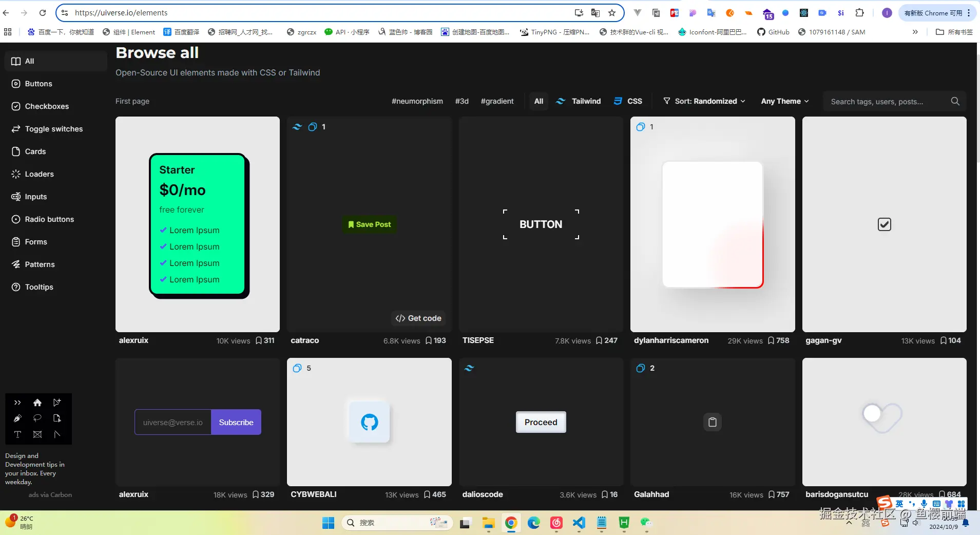
Task: Open the TinyPNG bookmark
Action: (554, 32)
